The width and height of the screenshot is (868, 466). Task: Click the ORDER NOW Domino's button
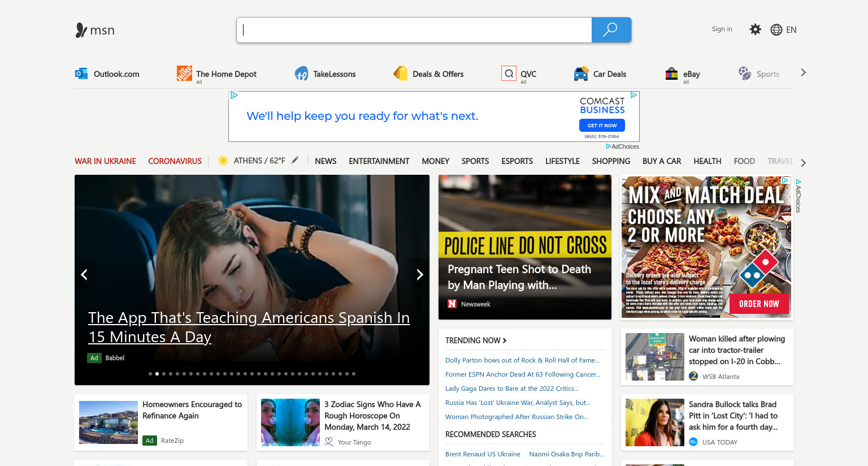(759, 304)
